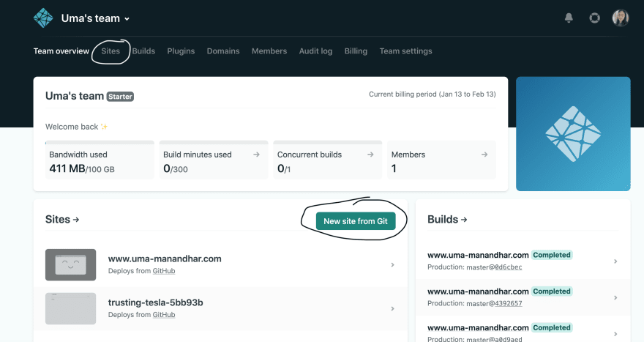Go to the Team overview tab
Screen dimensions: 644x342
point(61,51)
